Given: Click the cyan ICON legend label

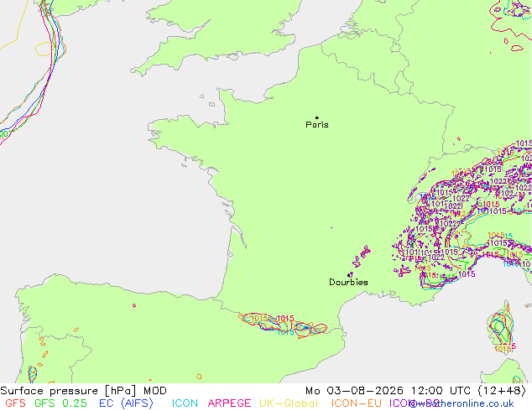Looking at the screenshot, I should pyautogui.click(x=185, y=403).
